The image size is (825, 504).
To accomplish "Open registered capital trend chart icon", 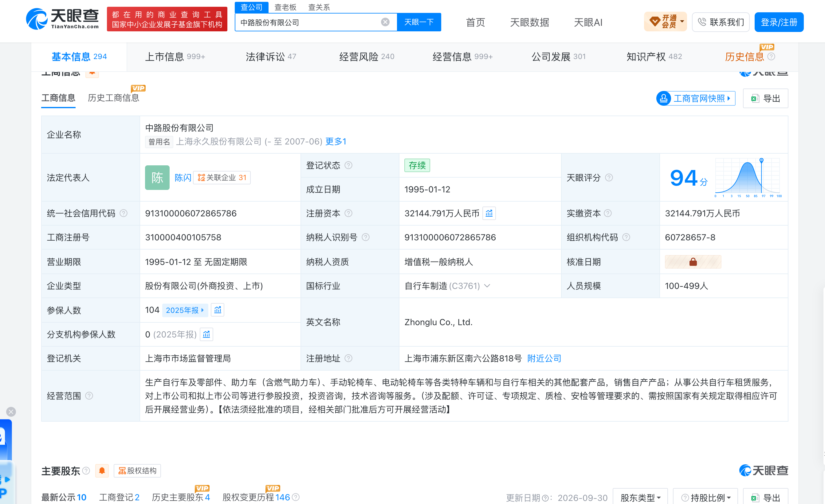I will [489, 213].
